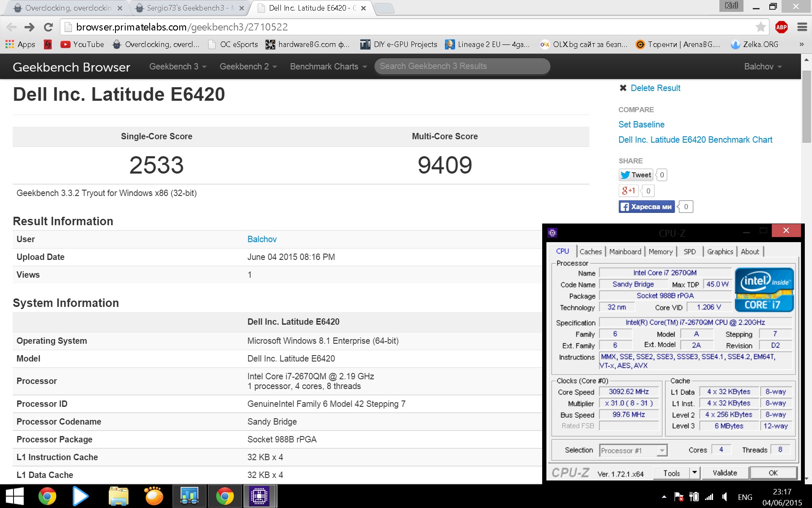This screenshot has height=508, width=812.
Task: Open the DIY e-GPU Projects bookmark
Action: point(399,44)
